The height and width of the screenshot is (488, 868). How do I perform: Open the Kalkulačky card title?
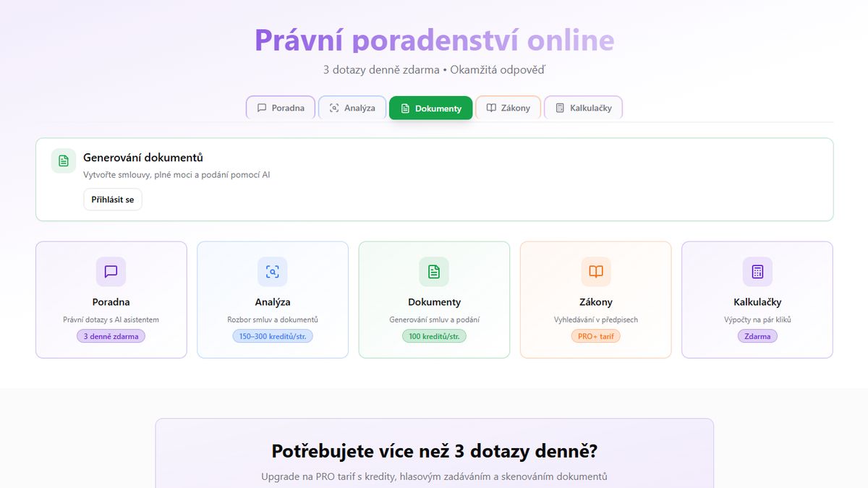pyautogui.click(x=757, y=302)
